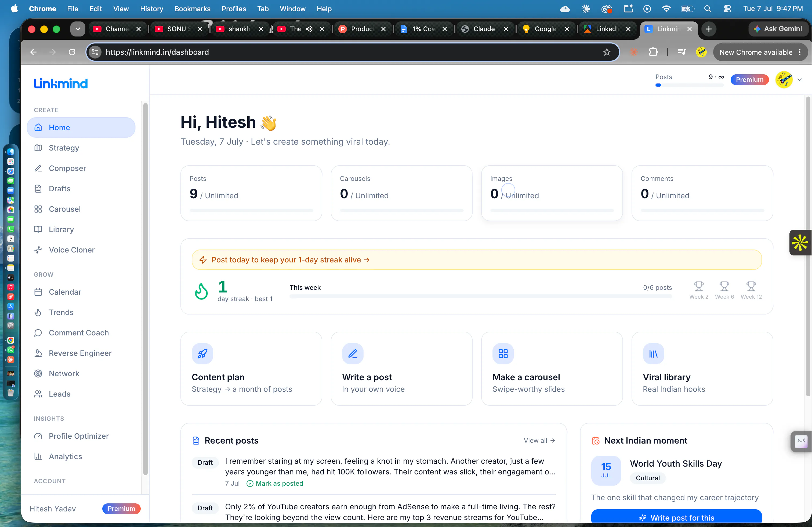Open the Profiles menu

click(x=234, y=9)
